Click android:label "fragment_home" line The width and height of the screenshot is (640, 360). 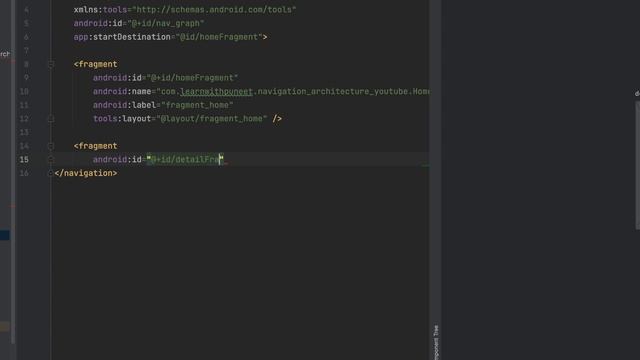tap(163, 105)
